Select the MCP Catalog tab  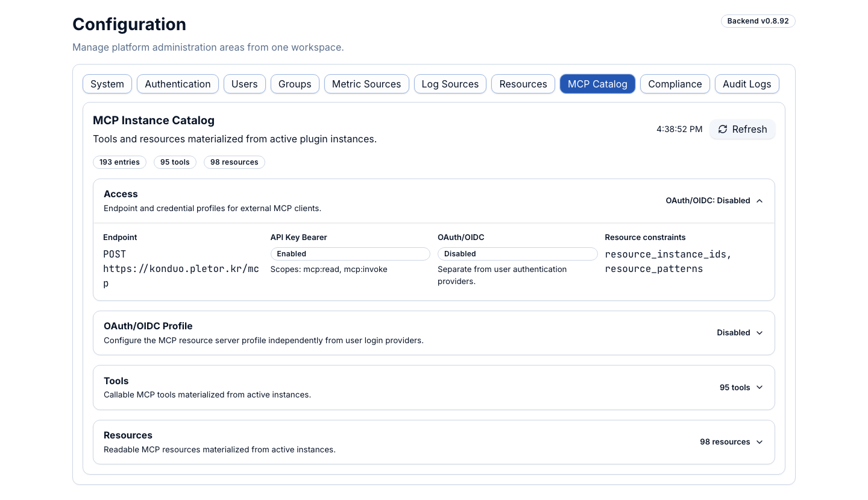tap(597, 84)
